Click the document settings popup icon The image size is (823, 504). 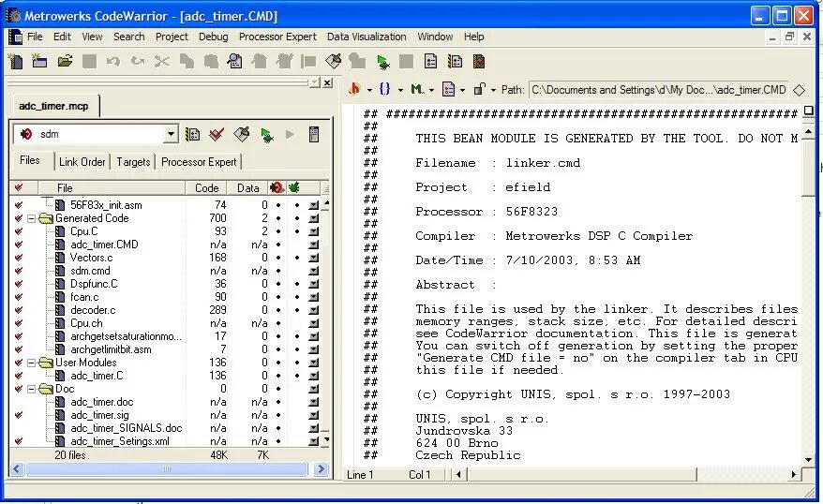pos(448,89)
